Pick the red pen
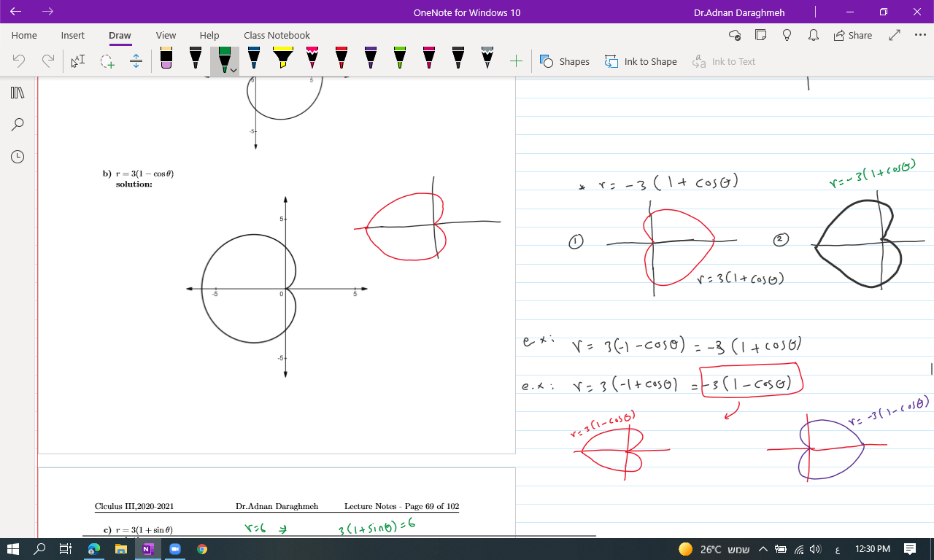The width and height of the screenshot is (934, 560). point(341,60)
